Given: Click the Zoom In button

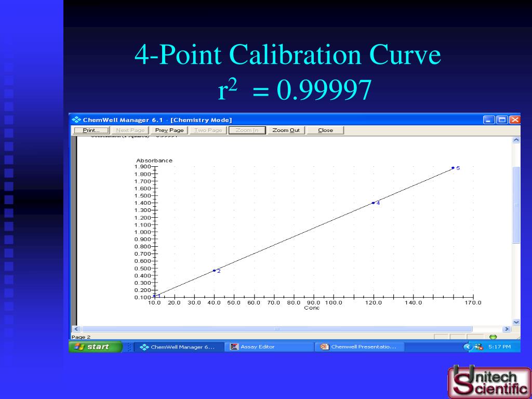Looking at the screenshot, I should pos(247,130).
